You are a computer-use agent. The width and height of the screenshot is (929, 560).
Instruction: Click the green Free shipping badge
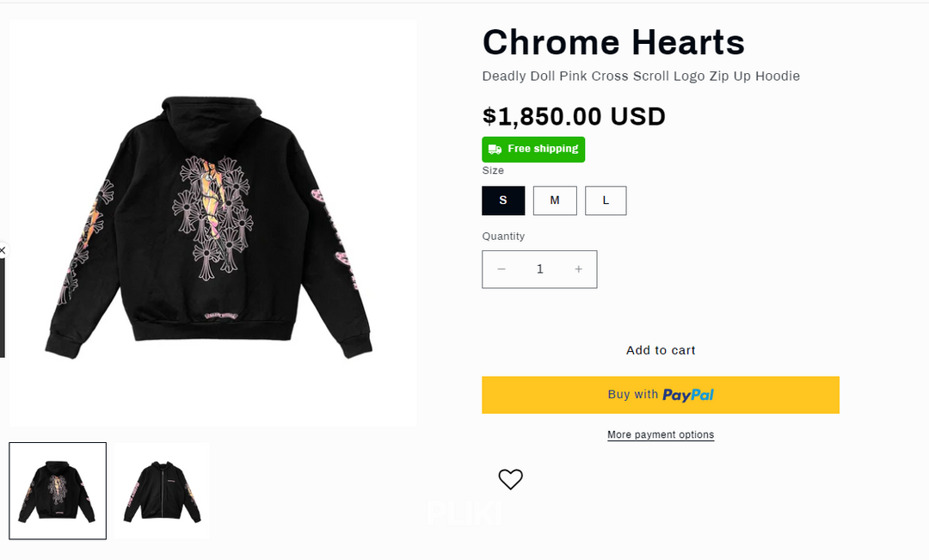533,149
